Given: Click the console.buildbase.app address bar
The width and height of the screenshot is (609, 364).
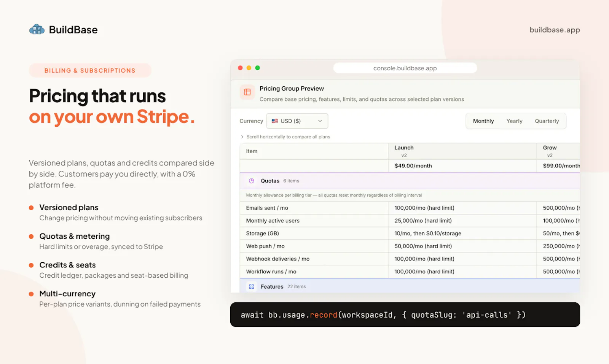Looking at the screenshot, I should [x=405, y=68].
